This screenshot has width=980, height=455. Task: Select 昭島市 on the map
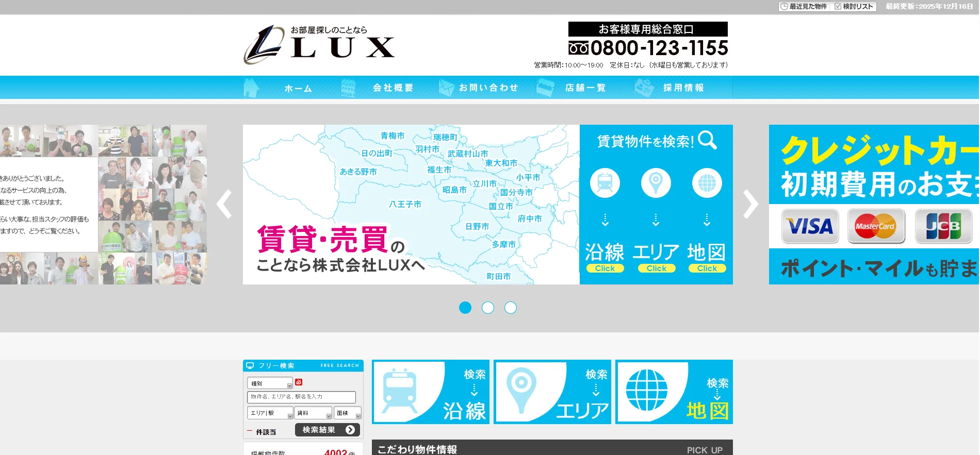pyautogui.click(x=454, y=190)
